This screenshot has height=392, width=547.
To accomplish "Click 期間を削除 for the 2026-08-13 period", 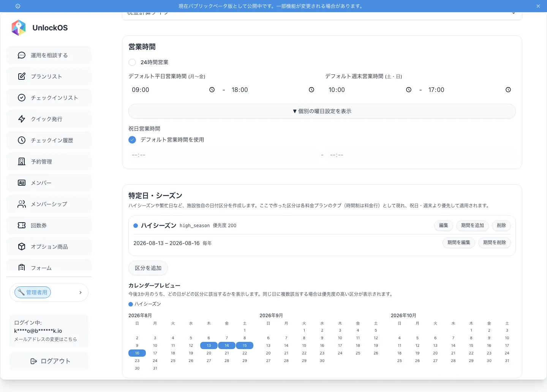I will pyautogui.click(x=495, y=243).
